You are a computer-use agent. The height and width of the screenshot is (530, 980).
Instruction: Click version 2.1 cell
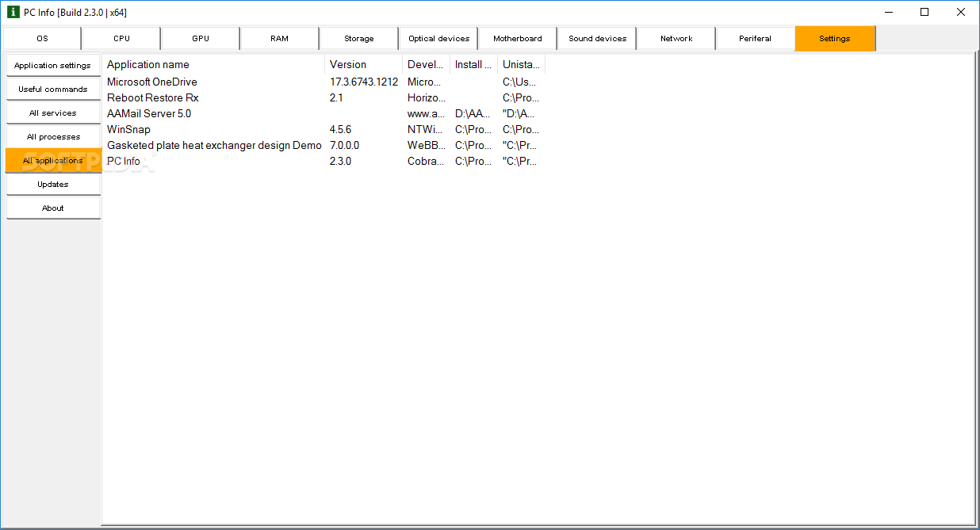click(x=336, y=97)
